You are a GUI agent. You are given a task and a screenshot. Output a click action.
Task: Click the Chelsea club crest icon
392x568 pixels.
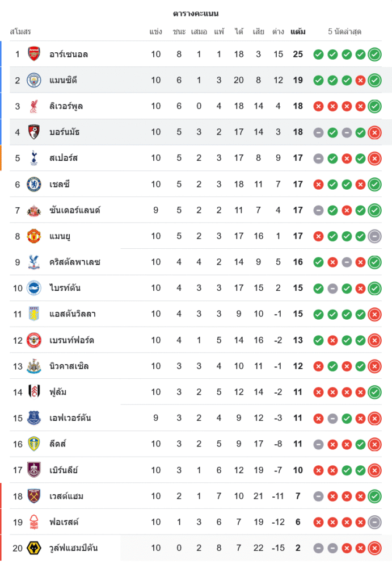pos(34,184)
